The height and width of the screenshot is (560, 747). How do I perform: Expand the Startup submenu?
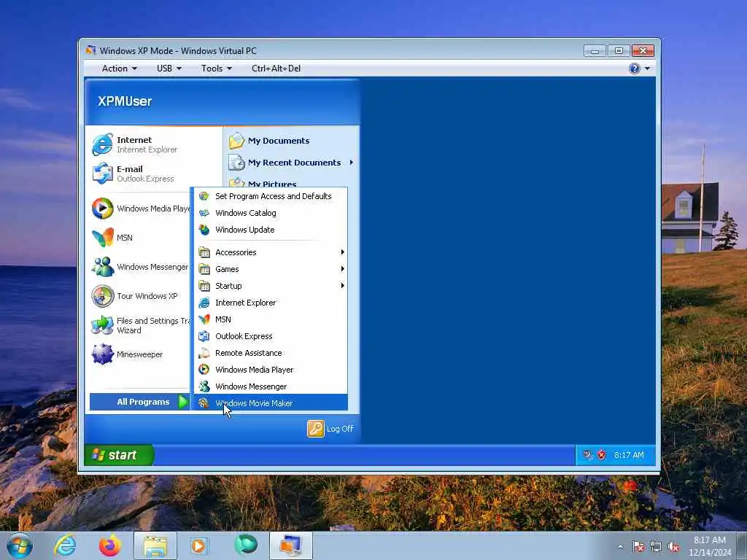coord(270,286)
